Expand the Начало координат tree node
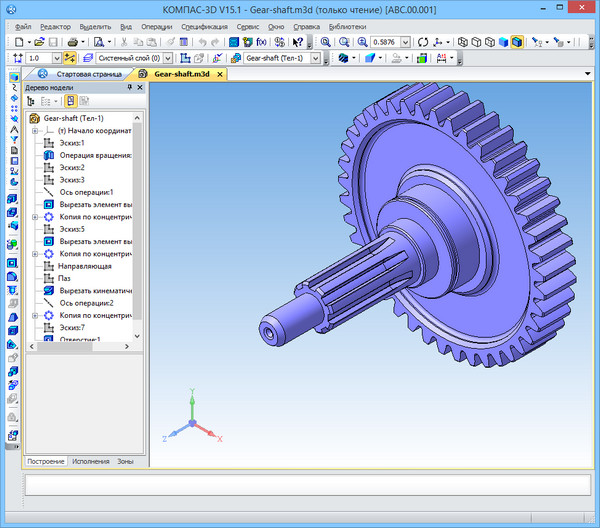 [35, 131]
